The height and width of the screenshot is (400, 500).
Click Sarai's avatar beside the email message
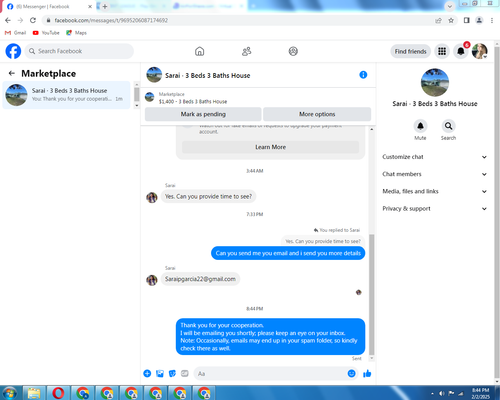(152, 280)
